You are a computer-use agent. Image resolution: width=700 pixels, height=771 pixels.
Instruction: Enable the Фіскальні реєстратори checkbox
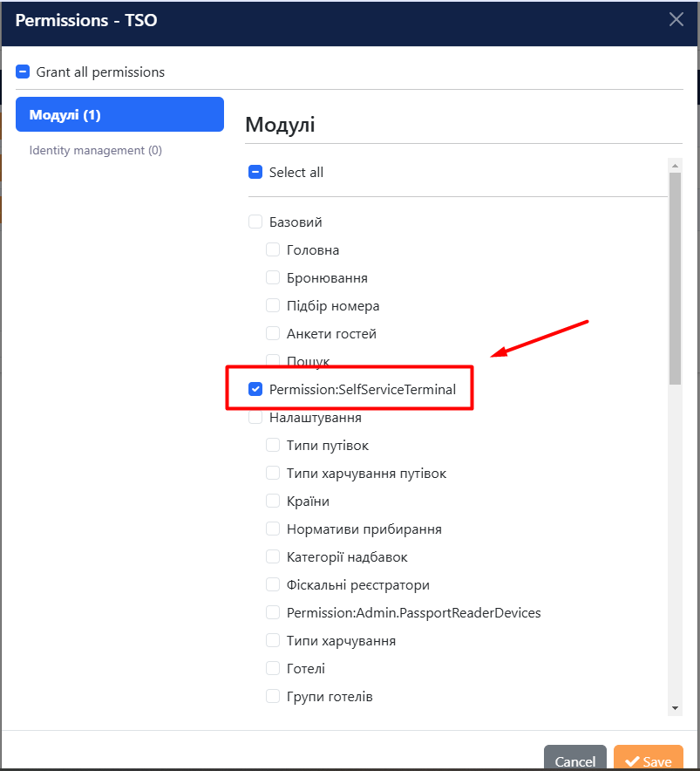(273, 585)
